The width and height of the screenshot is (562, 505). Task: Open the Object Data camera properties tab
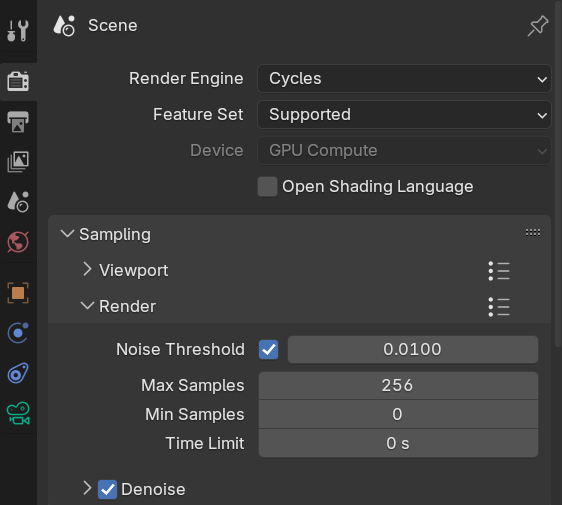18,413
